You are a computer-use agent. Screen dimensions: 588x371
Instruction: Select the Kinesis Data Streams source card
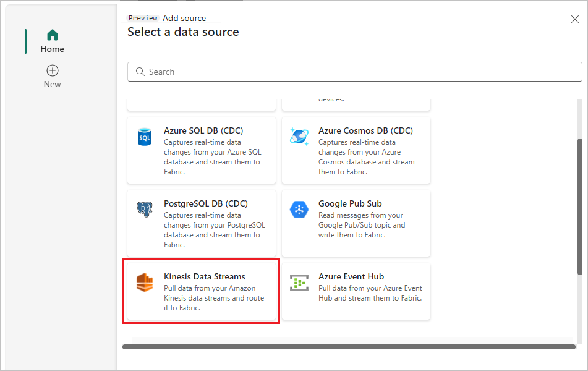[201, 291]
